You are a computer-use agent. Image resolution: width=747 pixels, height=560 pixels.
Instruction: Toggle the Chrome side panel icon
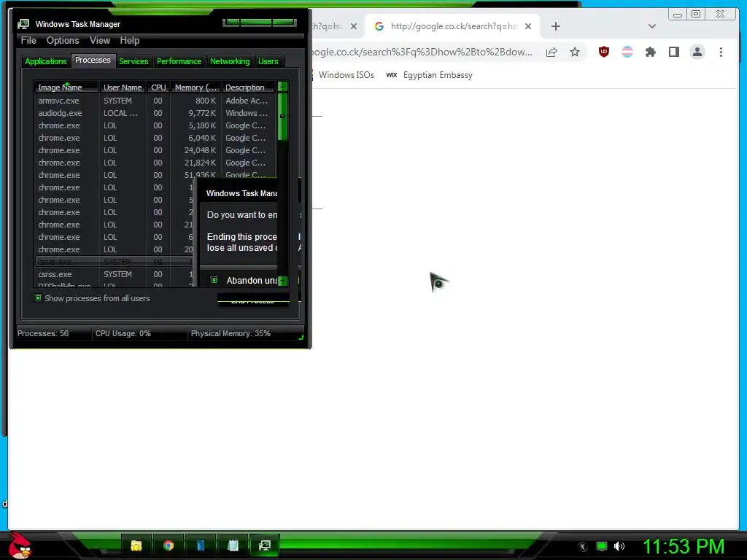click(x=673, y=52)
